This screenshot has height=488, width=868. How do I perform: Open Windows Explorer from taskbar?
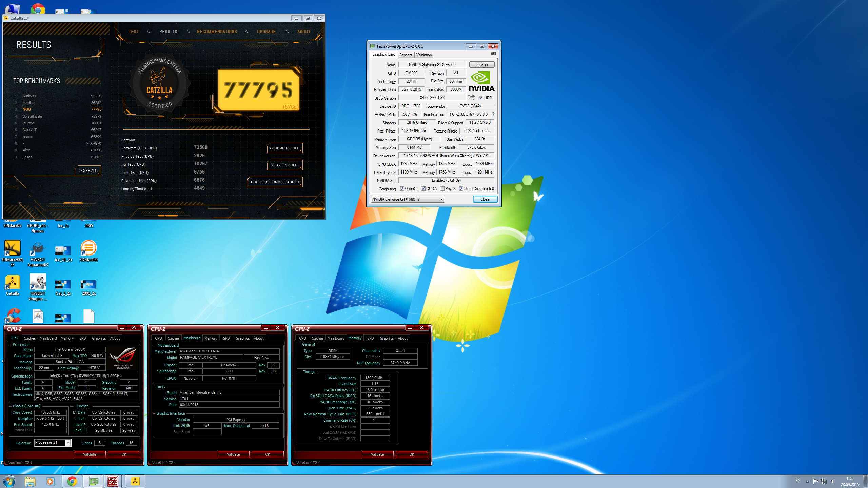pyautogui.click(x=30, y=481)
